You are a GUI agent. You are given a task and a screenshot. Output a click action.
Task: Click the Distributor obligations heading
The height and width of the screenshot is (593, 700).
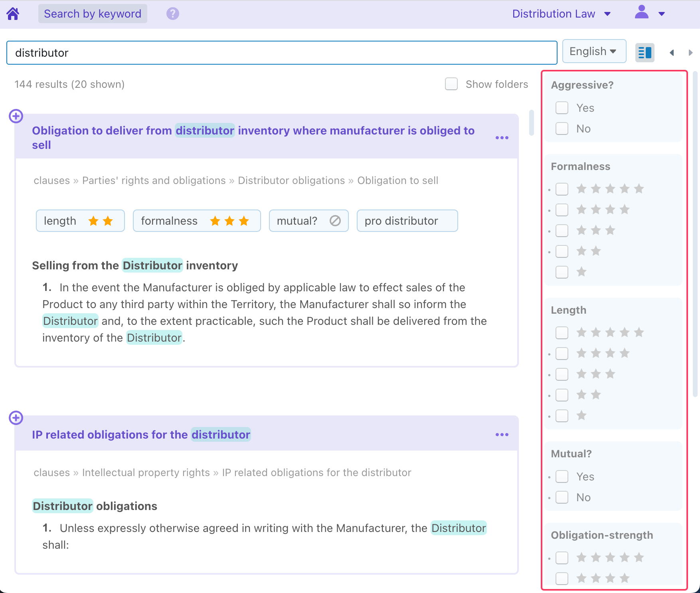coord(95,506)
